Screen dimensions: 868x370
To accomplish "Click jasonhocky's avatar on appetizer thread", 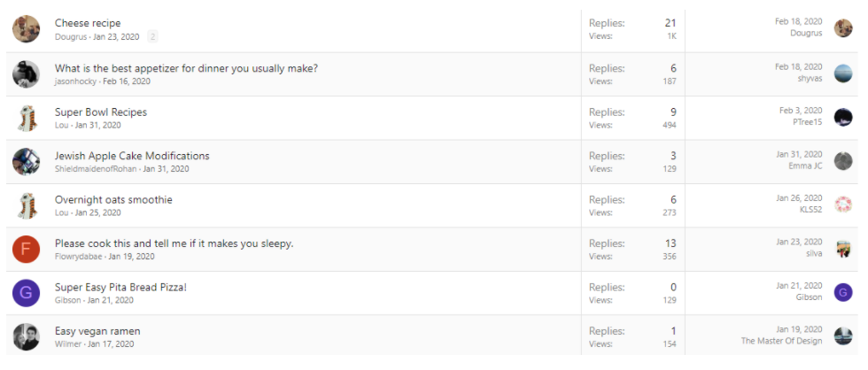I will click(x=26, y=74).
